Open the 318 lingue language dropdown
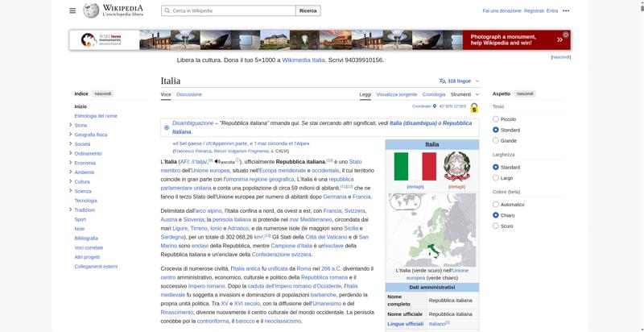The width and height of the screenshot is (644, 332). pos(459,81)
